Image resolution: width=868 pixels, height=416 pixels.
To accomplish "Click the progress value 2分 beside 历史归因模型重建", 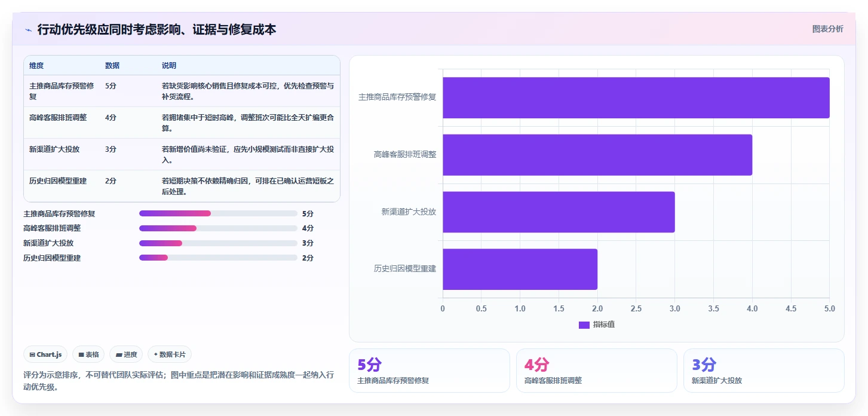I will (x=308, y=258).
